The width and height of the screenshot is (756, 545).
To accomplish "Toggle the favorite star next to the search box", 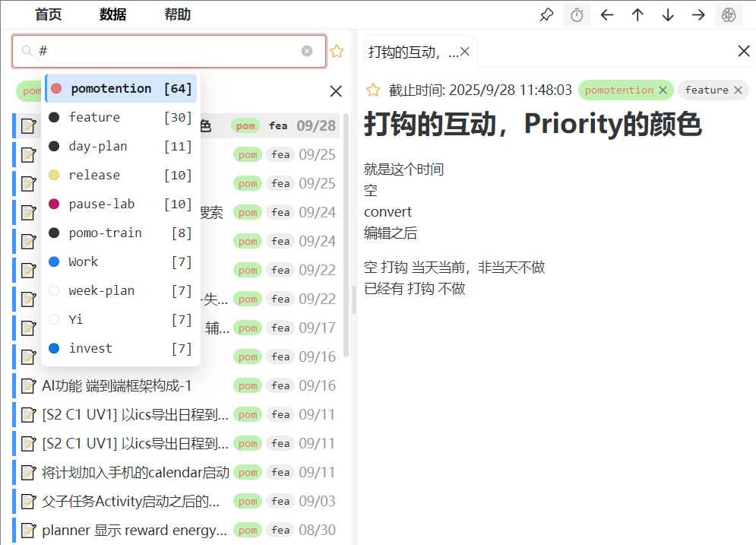I will coord(337,52).
